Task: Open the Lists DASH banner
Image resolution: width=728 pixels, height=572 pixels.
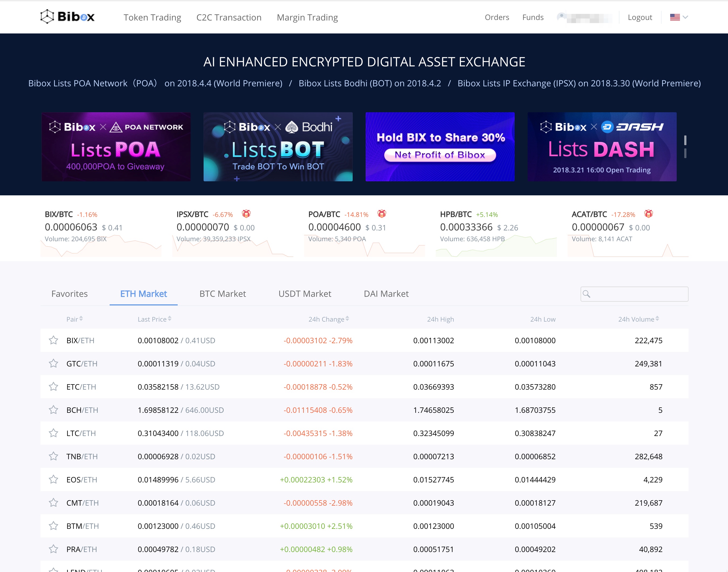Action: (602, 147)
